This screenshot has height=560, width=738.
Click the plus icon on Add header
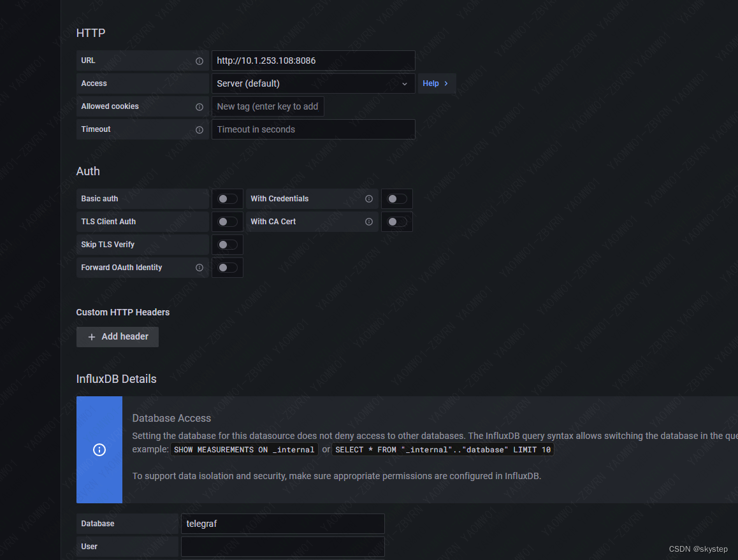pyautogui.click(x=92, y=337)
